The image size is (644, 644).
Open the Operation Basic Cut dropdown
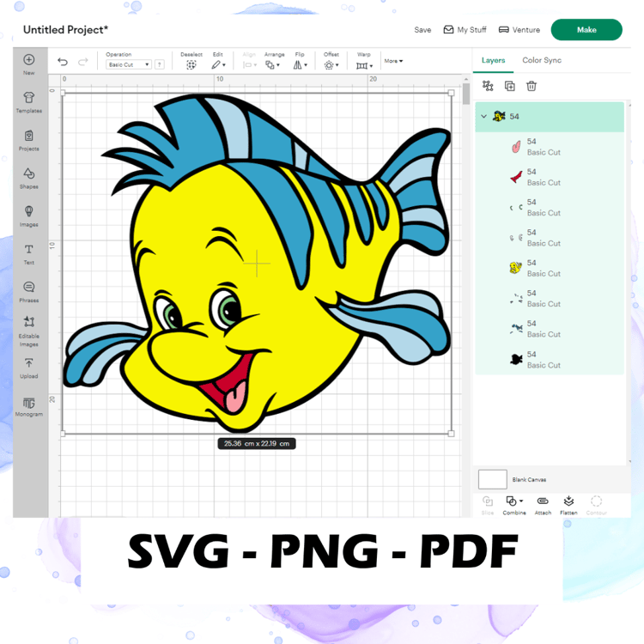(129, 64)
